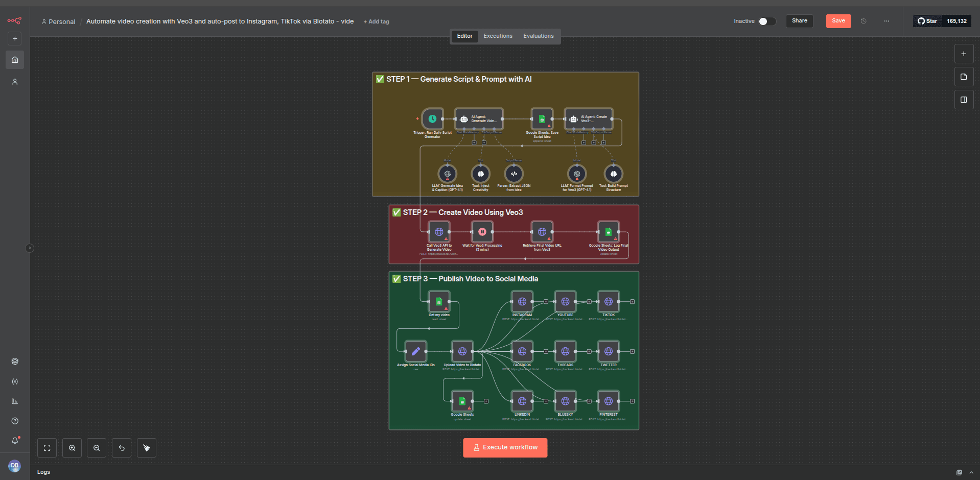This screenshot has width=980, height=480.
Task: Open the workflow history clock icon
Action: point(864,21)
